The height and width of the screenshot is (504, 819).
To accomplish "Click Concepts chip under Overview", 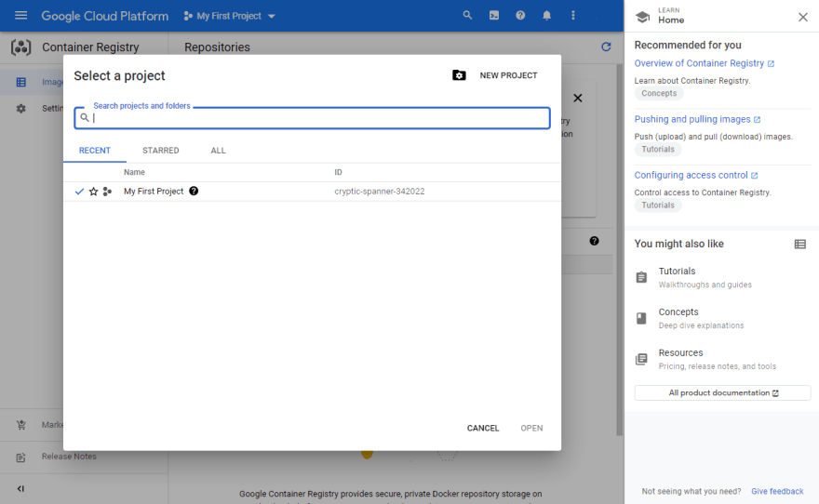I will pos(659,93).
